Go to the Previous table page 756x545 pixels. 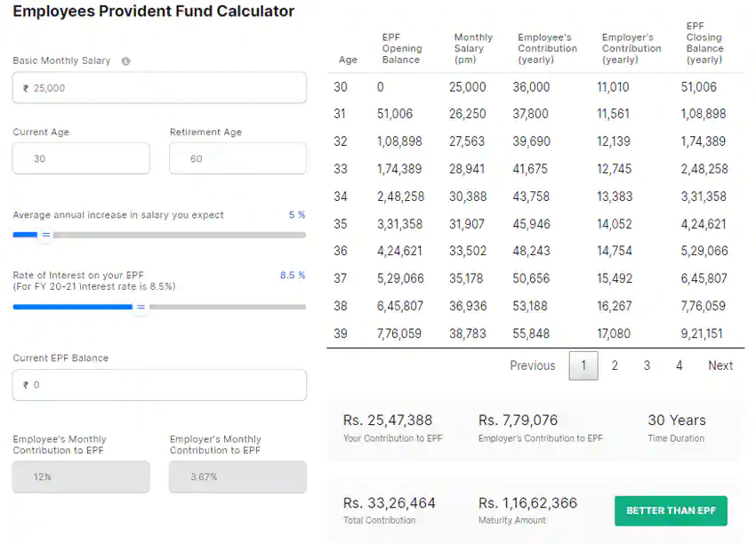532,365
